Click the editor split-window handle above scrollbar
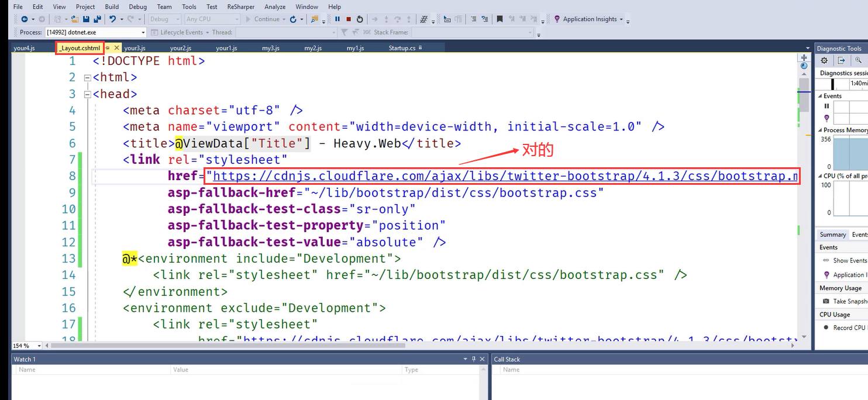 (804, 58)
